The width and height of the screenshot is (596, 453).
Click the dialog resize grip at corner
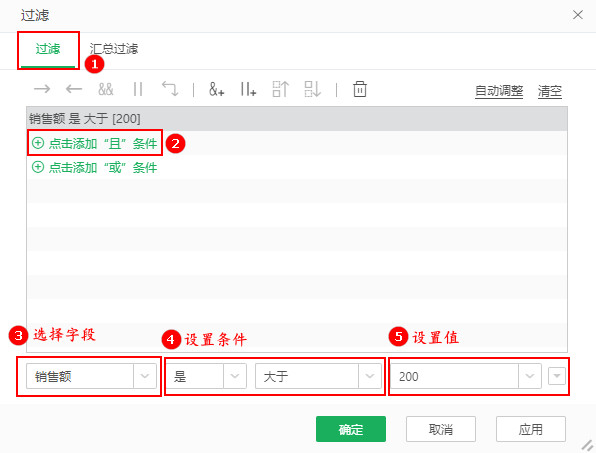(x=588, y=445)
